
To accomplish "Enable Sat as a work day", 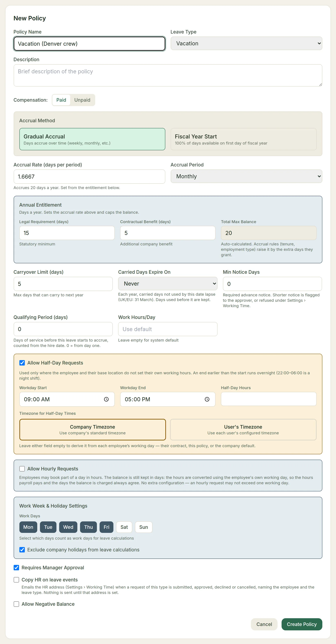I will click(x=124, y=527).
